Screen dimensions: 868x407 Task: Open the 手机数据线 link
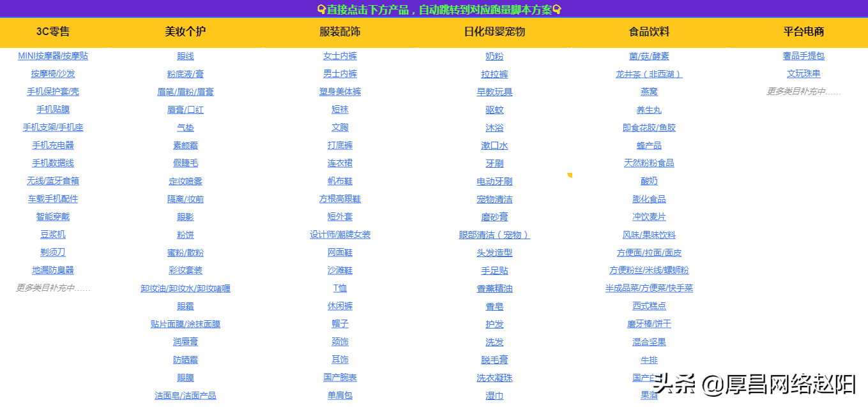click(x=53, y=163)
